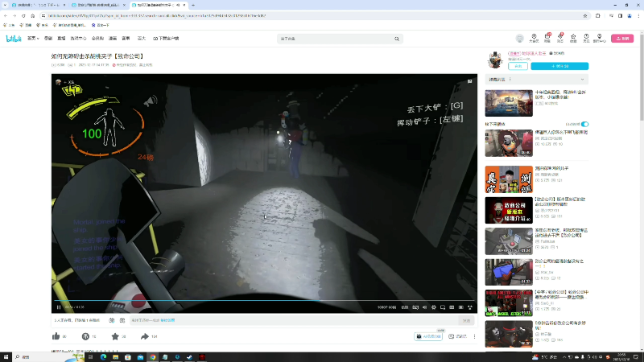The height and width of the screenshot is (362, 644).
Task: Open the Creator Center lightbulb icon
Action: click(x=600, y=38)
